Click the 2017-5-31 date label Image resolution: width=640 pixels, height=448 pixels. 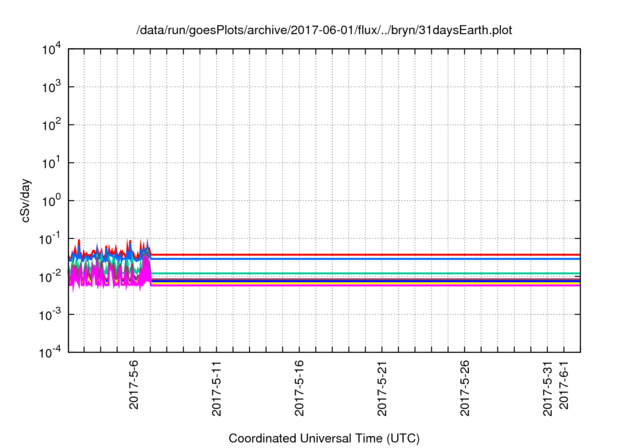548,388
